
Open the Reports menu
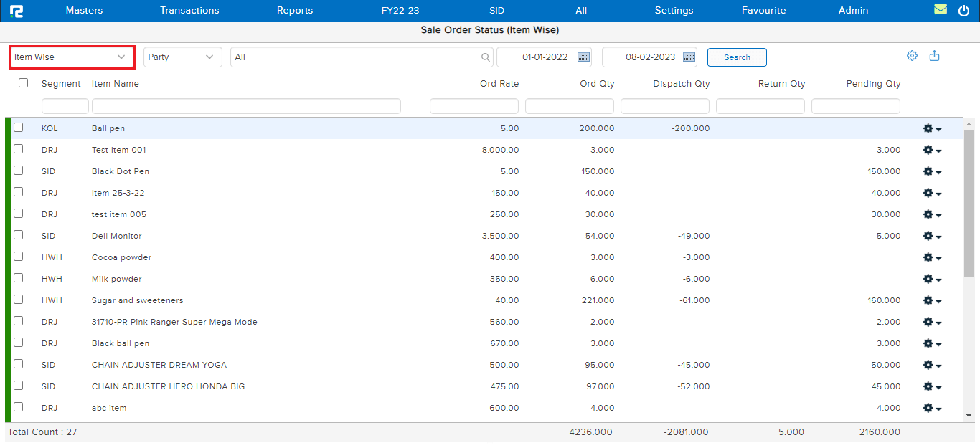coord(295,11)
